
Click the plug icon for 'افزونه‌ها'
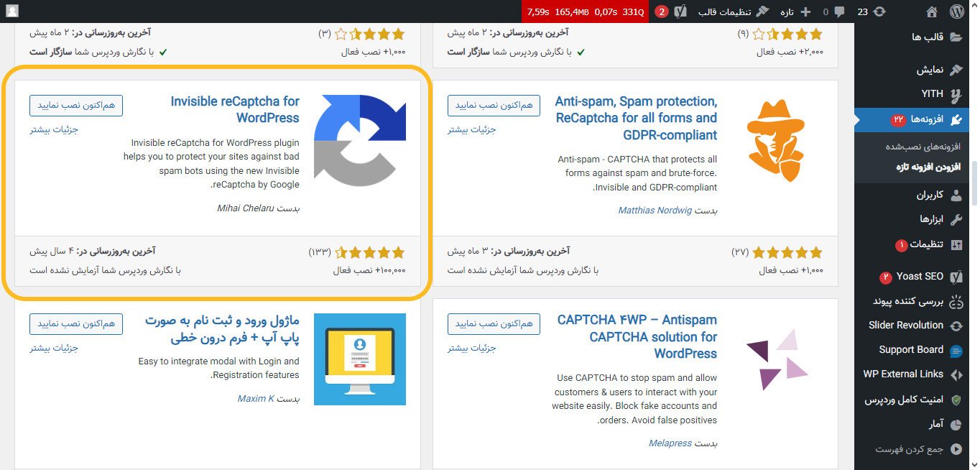pos(956,119)
